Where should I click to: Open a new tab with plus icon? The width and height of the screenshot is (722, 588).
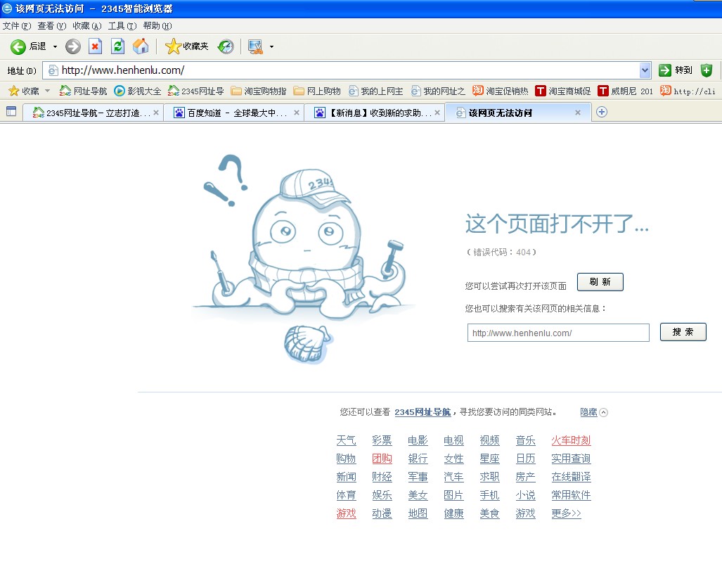coord(601,112)
